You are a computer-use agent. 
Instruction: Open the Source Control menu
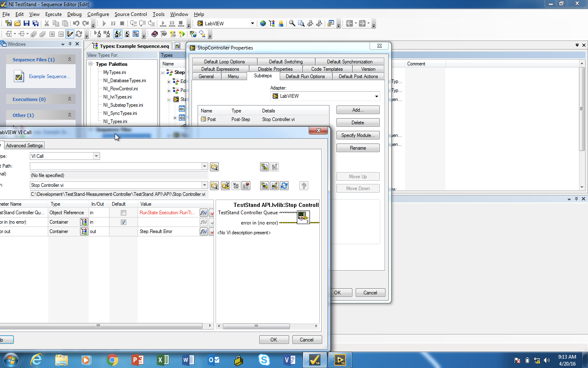[x=131, y=14]
